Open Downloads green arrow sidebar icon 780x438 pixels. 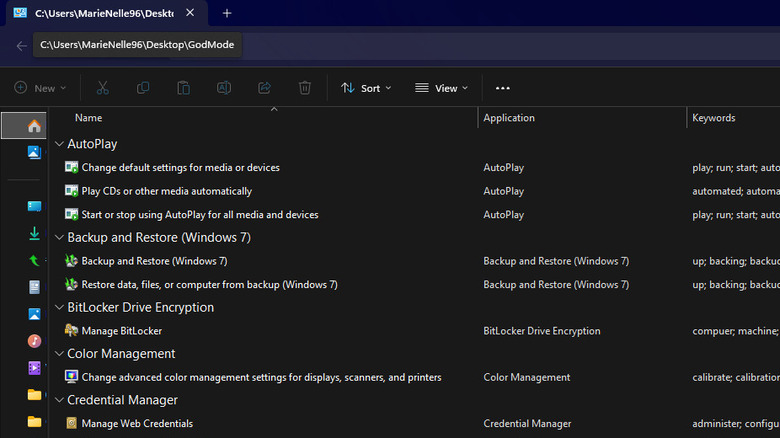click(34, 233)
